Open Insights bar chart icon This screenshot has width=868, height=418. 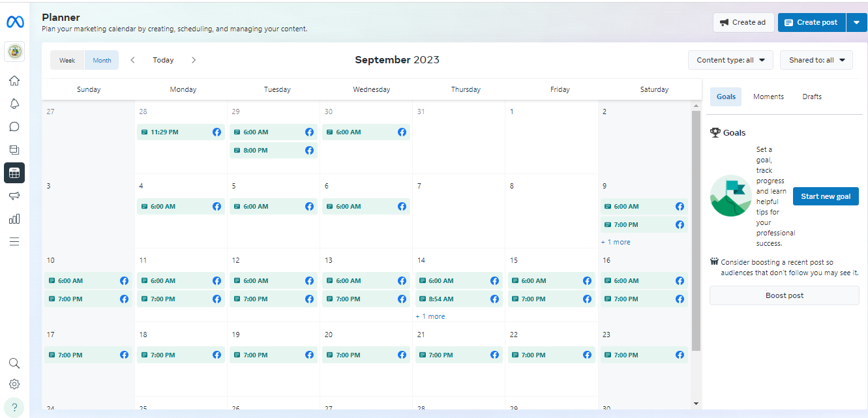14,218
